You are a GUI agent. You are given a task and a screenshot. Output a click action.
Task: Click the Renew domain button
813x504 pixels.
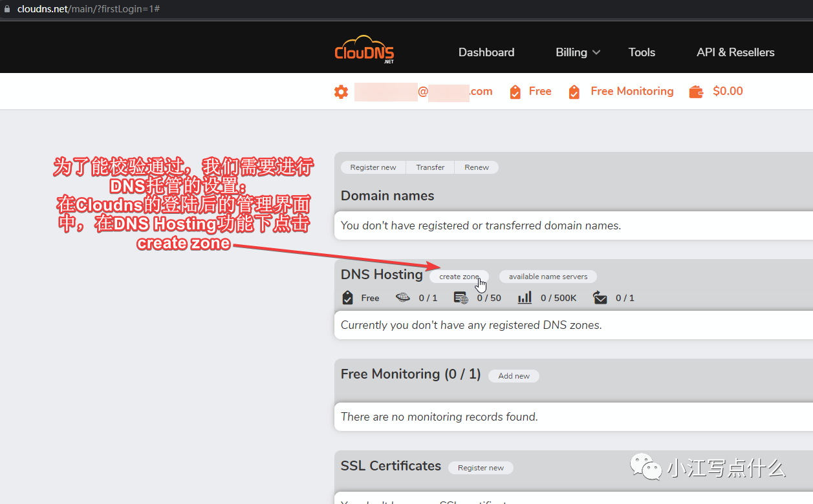point(477,167)
